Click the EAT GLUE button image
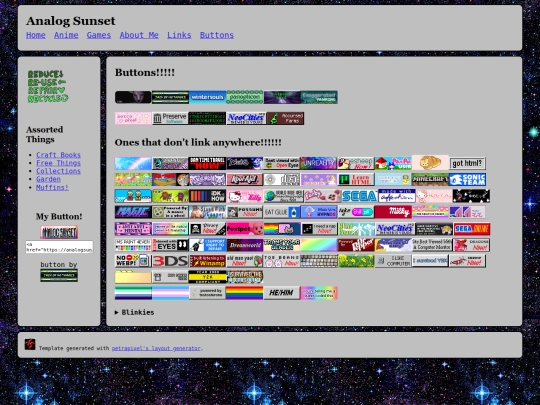 click(281, 212)
